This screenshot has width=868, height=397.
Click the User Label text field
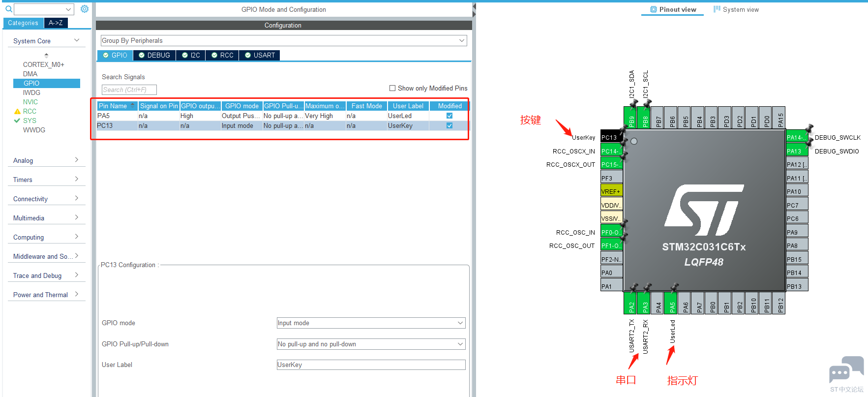tap(371, 365)
